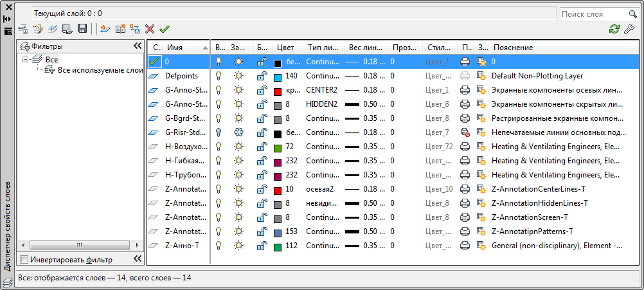Open linetype осевая2 cell

(320, 189)
